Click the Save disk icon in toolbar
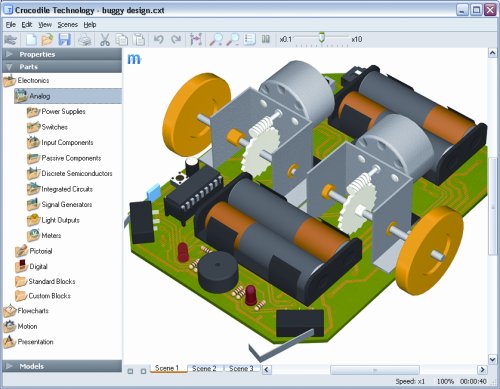 (65, 39)
